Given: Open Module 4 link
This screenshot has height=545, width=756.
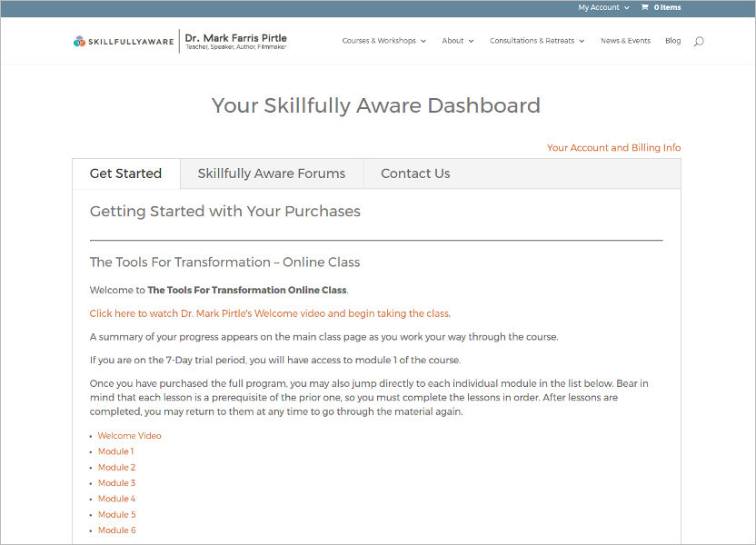Looking at the screenshot, I should click(x=116, y=499).
